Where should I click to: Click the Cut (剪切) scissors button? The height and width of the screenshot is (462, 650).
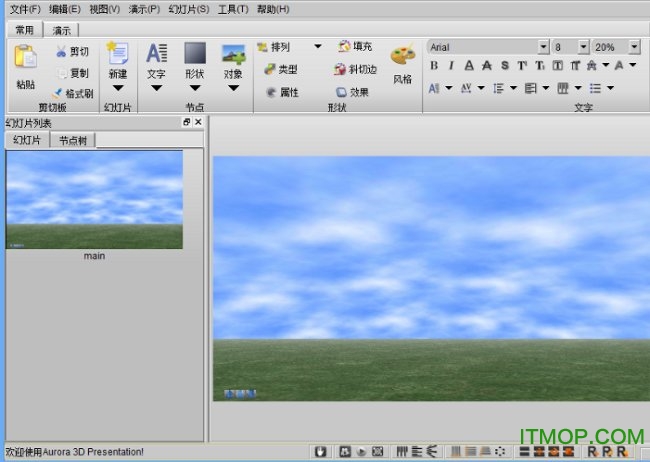[x=72, y=51]
